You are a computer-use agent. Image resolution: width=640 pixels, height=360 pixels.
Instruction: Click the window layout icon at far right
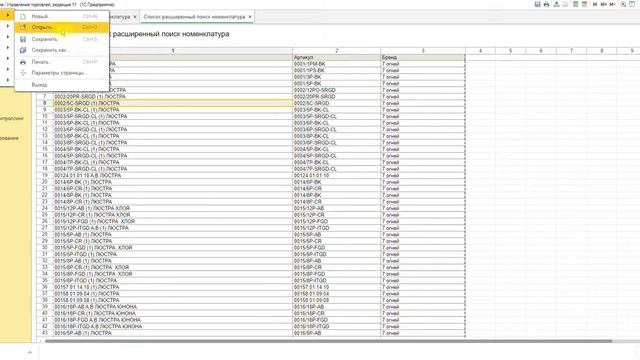coord(632,4)
